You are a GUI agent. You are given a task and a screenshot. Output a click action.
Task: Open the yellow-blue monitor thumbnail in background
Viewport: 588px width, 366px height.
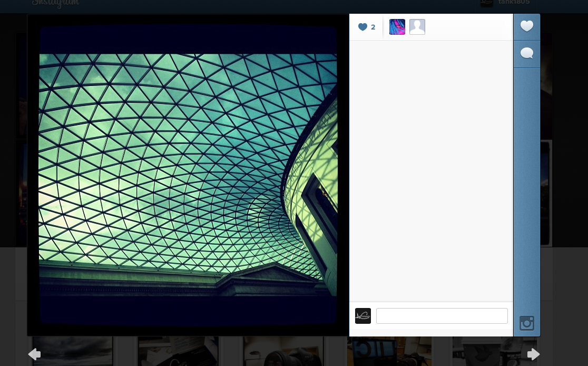click(x=389, y=351)
